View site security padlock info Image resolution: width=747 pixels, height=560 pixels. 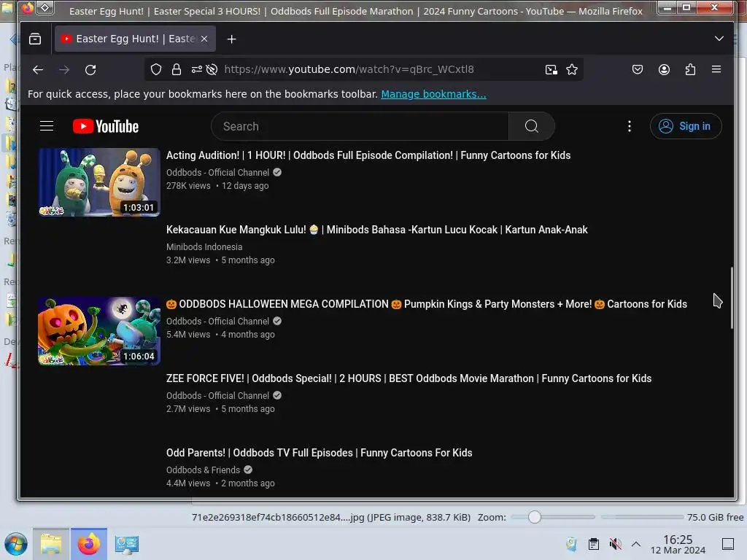coord(177,69)
